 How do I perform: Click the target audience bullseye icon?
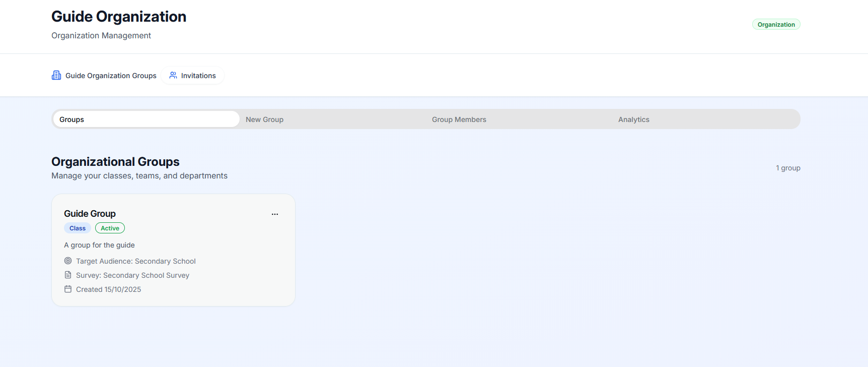68,261
